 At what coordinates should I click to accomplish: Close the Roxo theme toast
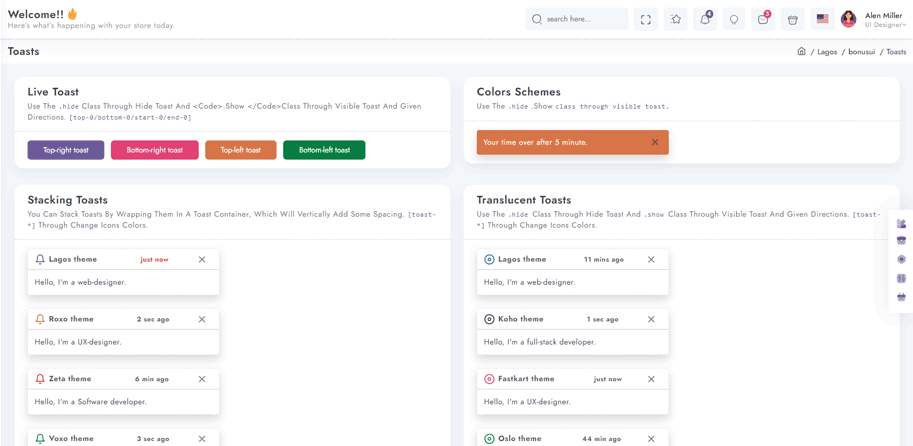coord(202,319)
